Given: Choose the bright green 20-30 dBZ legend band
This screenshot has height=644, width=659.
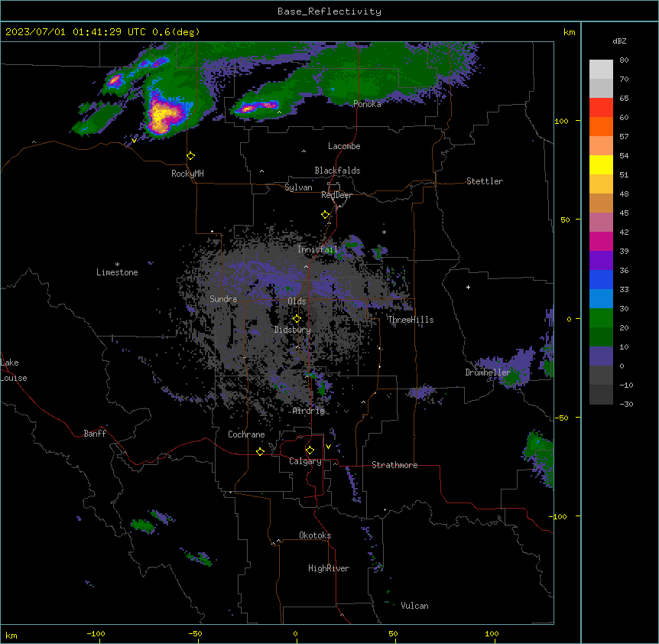Looking at the screenshot, I should [601, 318].
